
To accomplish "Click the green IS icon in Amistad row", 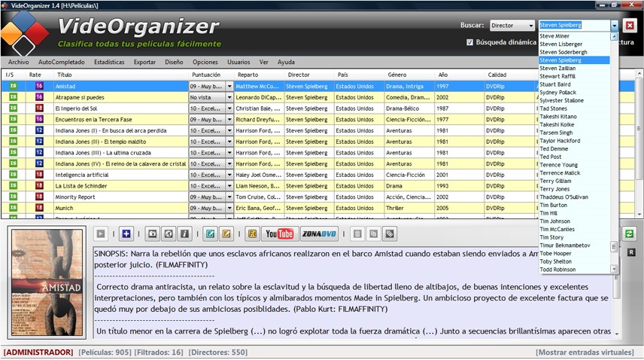I will 13,86.
